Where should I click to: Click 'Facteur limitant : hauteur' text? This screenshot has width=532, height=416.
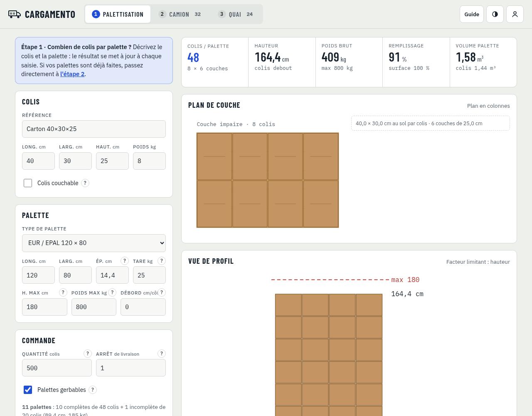[478, 262]
